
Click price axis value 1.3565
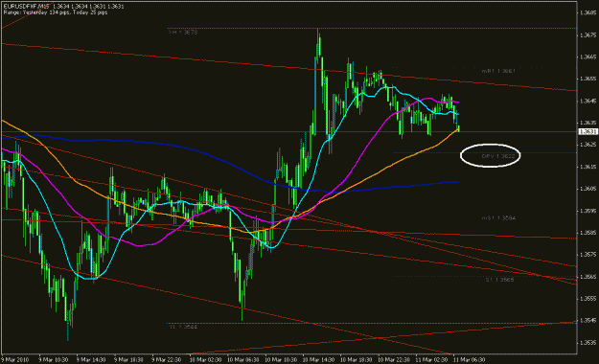pyautogui.click(x=587, y=277)
